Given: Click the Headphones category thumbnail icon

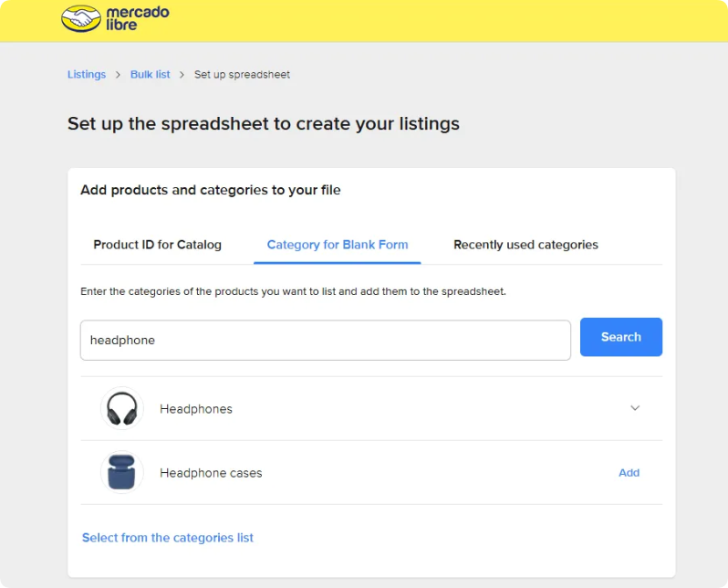Looking at the screenshot, I should click(x=121, y=408).
